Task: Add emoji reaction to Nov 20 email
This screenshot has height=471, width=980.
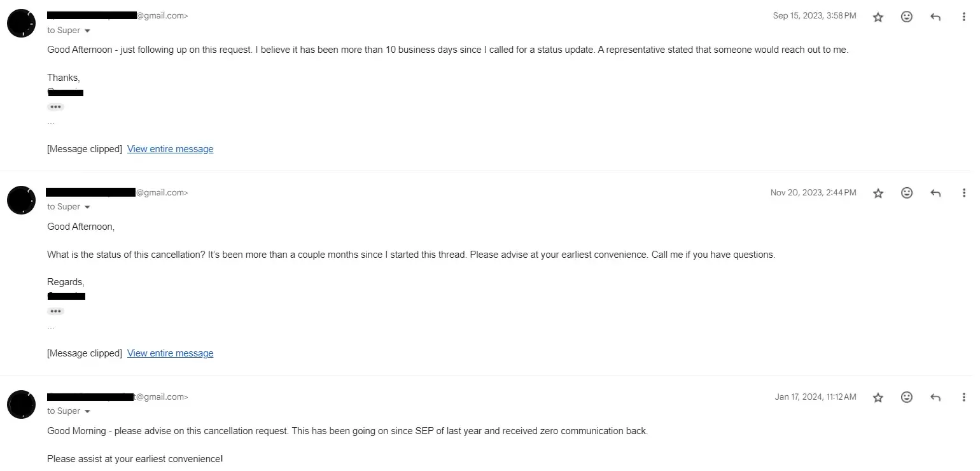Action: click(x=907, y=193)
